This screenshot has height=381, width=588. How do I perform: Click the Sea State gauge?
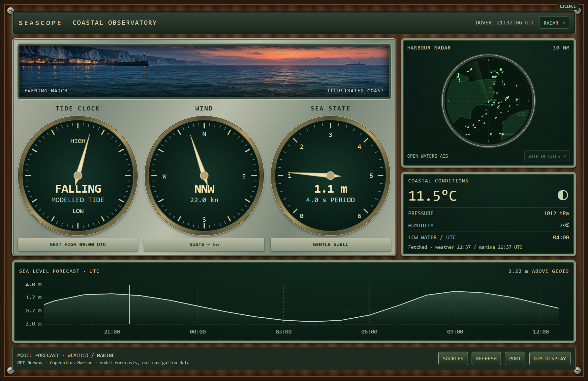330,175
